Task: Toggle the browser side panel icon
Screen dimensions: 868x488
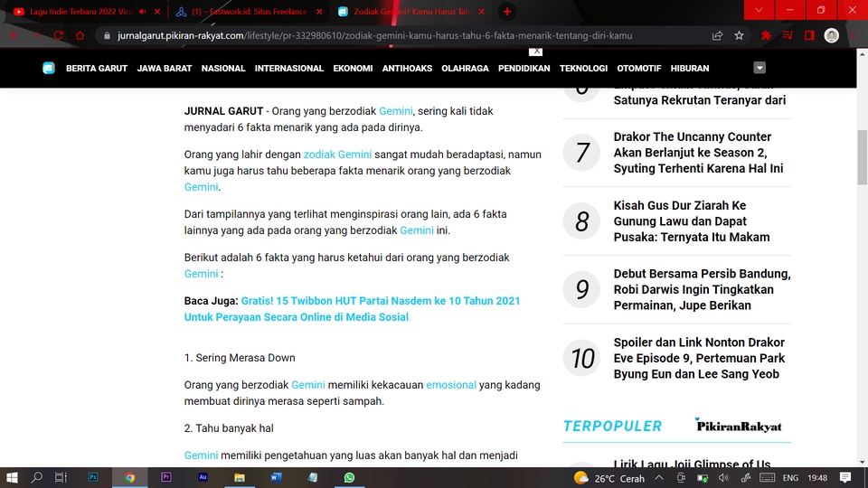Action: pyautogui.click(x=809, y=35)
